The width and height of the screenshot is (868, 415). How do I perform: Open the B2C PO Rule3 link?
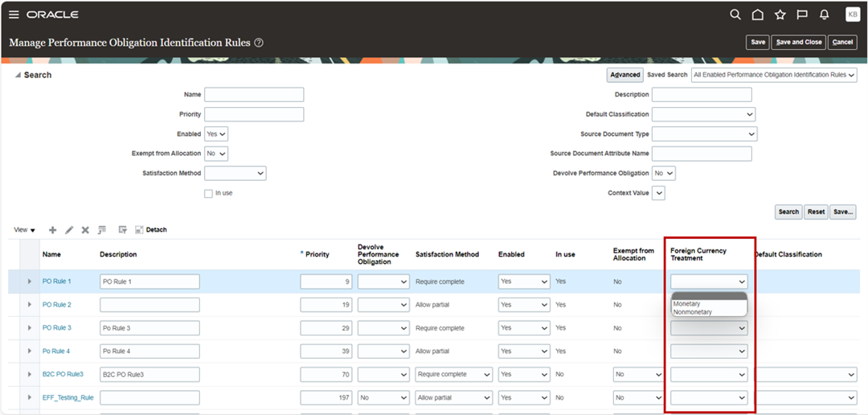(63, 375)
